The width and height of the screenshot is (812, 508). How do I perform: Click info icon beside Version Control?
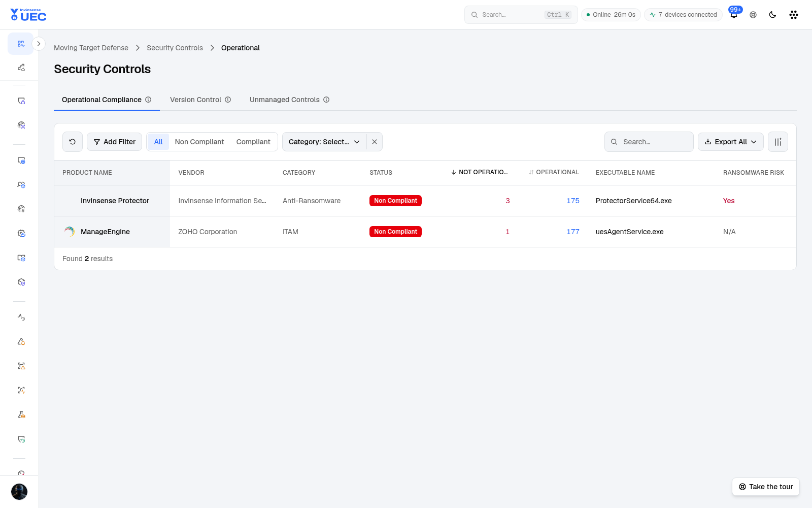coord(228,100)
